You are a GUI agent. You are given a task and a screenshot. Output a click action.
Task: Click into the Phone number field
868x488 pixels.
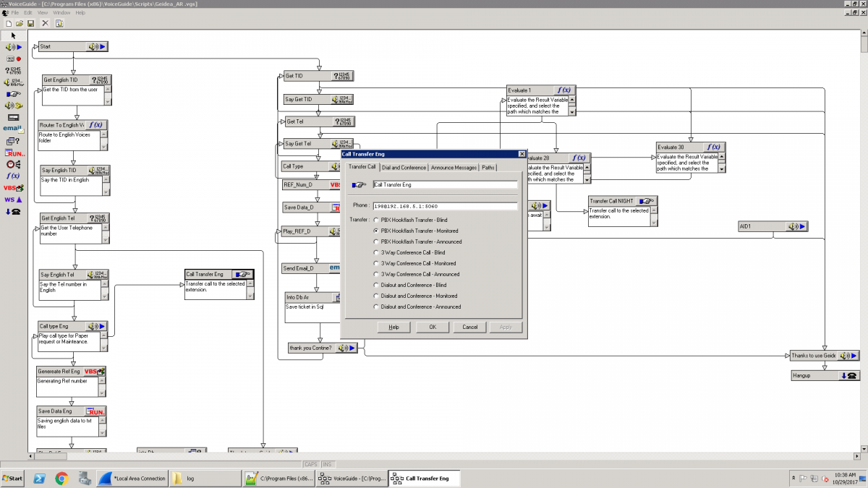tap(445, 206)
